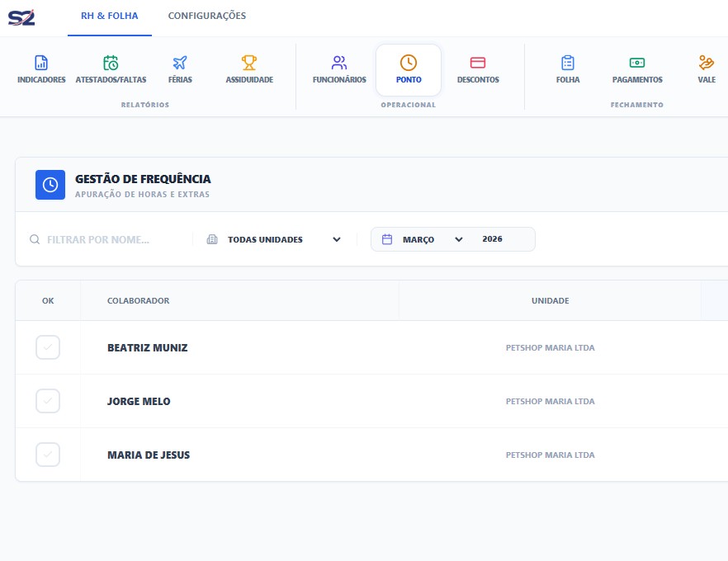Open Atestados/Faltas calendar icon
This screenshot has width=728, height=561.
(x=111, y=64)
